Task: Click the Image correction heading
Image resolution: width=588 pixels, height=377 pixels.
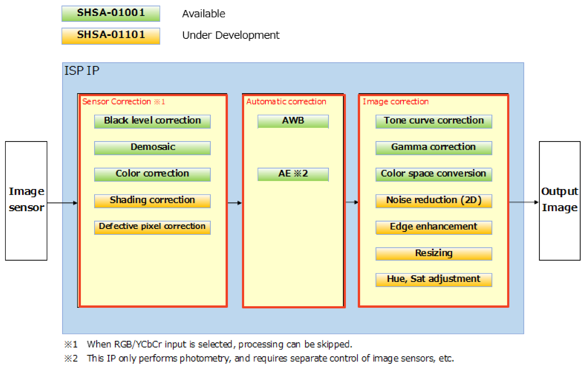Action: (x=395, y=102)
